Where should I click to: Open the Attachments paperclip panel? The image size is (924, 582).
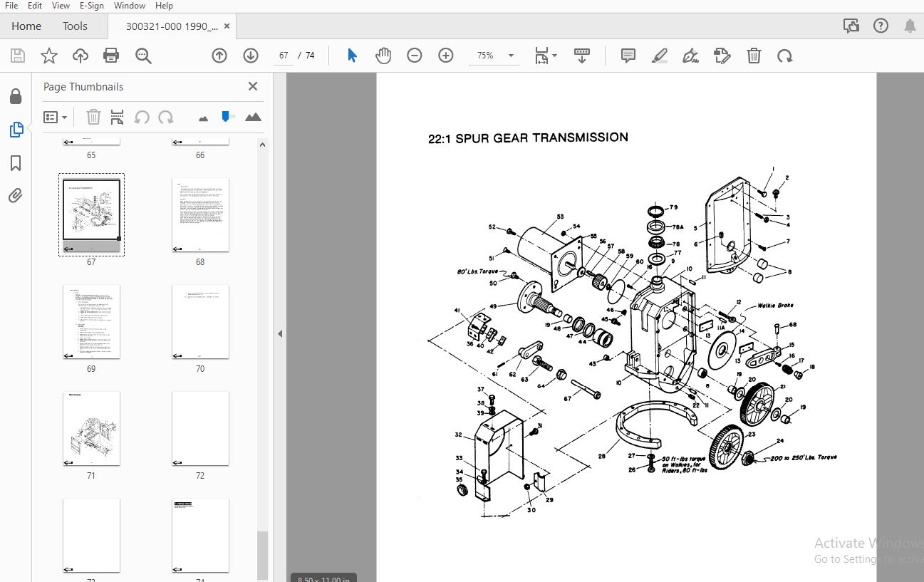point(16,196)
